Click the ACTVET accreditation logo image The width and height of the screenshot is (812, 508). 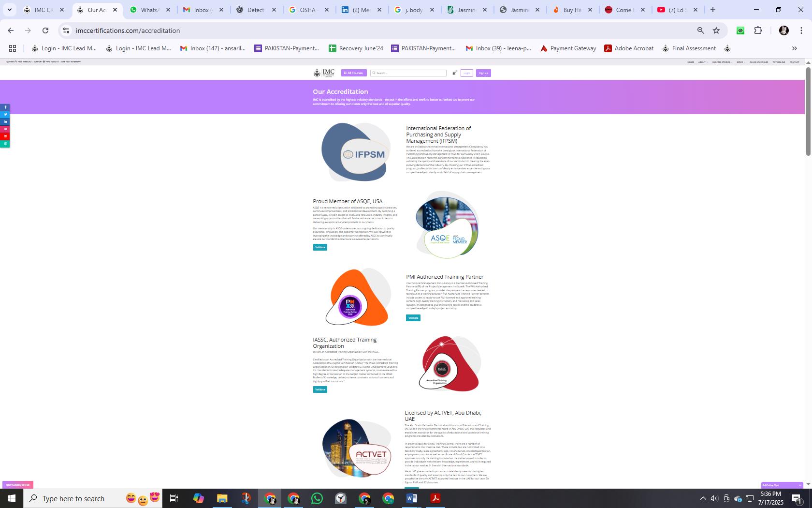click(357, 448)
